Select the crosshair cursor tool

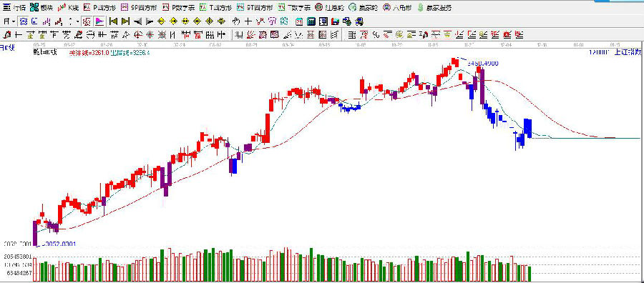point(248,21)
